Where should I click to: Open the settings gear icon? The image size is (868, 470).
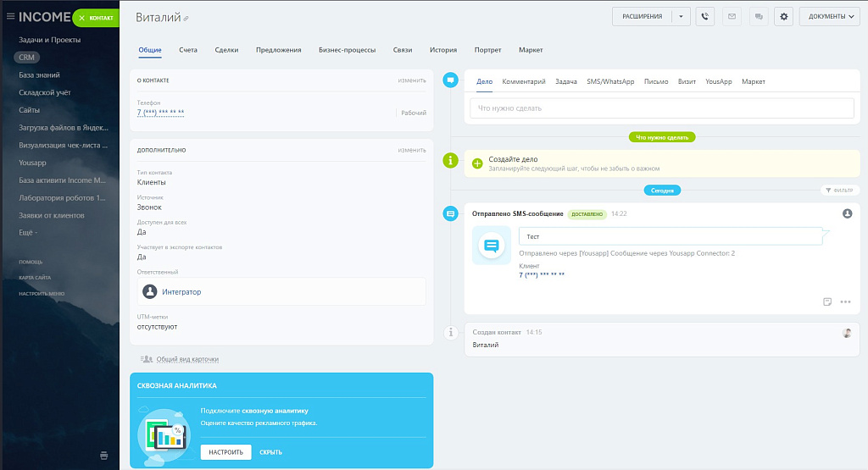[783, 16]
